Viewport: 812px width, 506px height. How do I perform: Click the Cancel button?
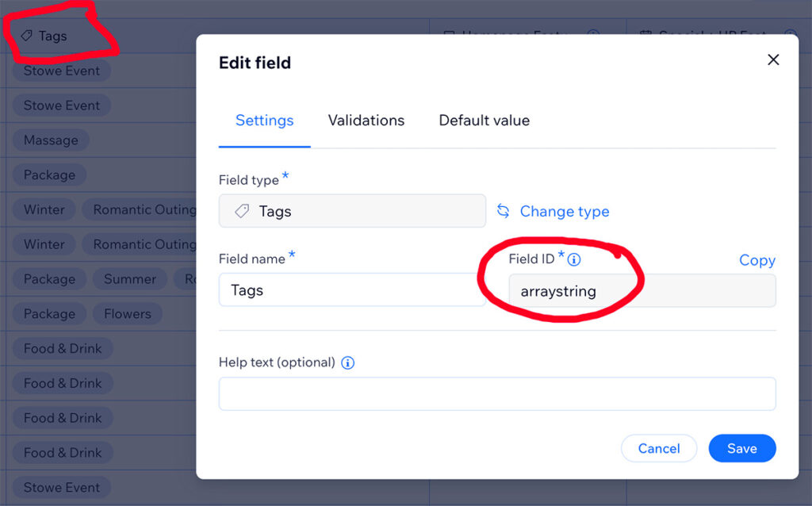pos(659,449)
